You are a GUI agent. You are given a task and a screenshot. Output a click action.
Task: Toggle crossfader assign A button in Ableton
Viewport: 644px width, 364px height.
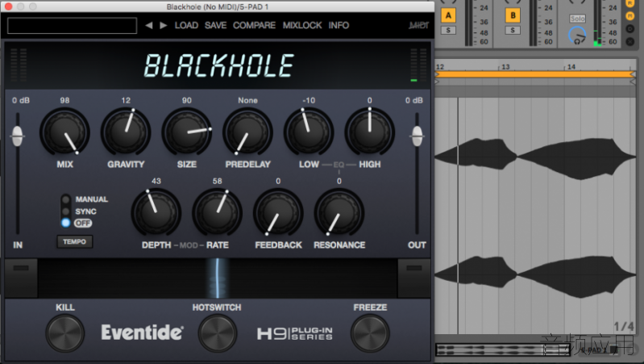pyautogui.click(x=448, y=15)
